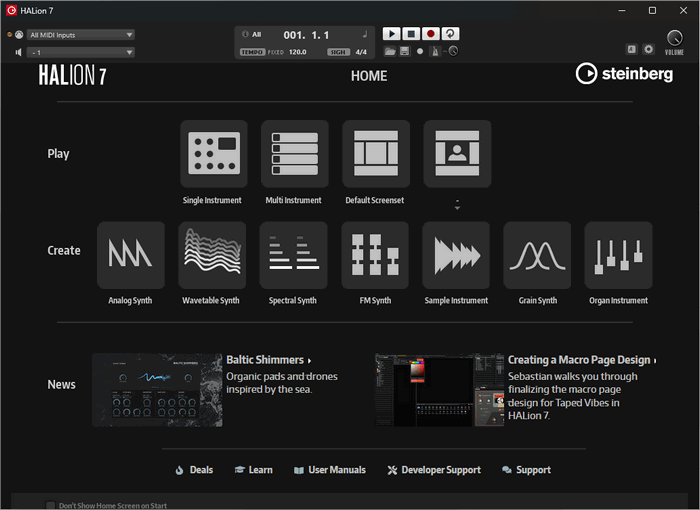
Task: Open the Support link
Action: (526, 470)
